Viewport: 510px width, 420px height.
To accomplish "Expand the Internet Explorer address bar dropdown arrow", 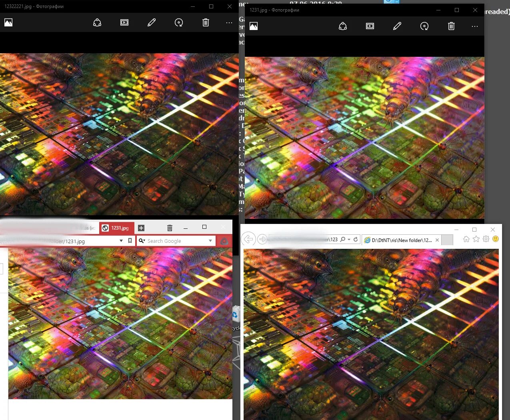I will click(x=349, y=240).
